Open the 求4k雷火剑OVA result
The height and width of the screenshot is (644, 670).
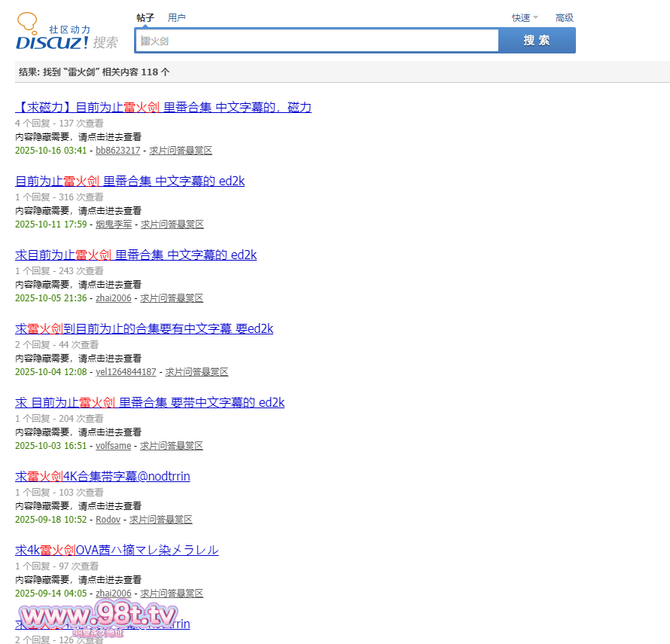pyautogui.click(x=117, y=551)
